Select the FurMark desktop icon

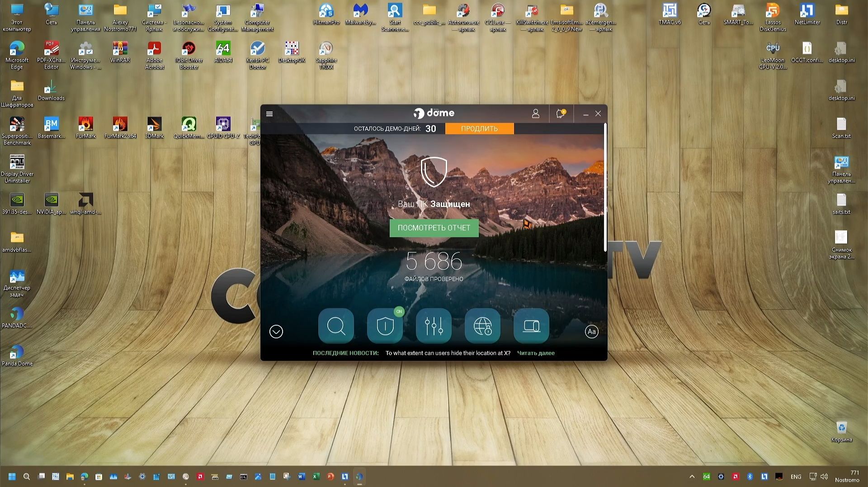[85, 128]
